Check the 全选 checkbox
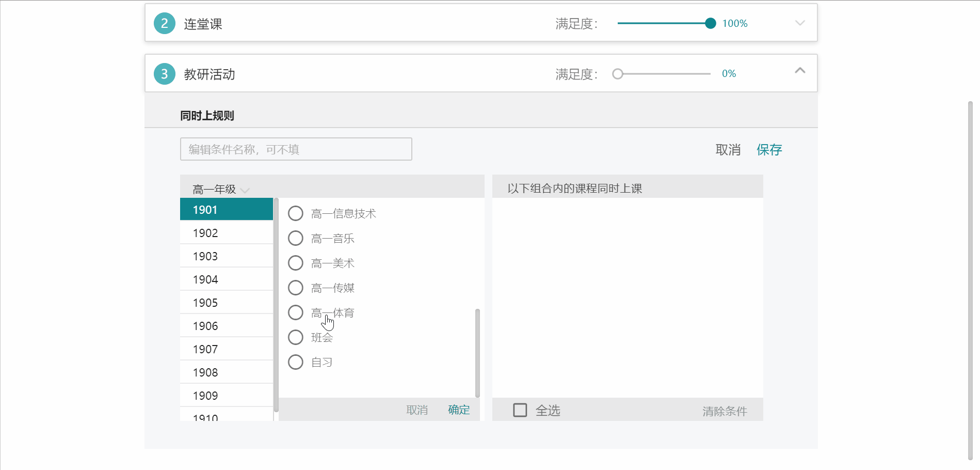Screen dimensions: 980x470 tap(520, 410)
